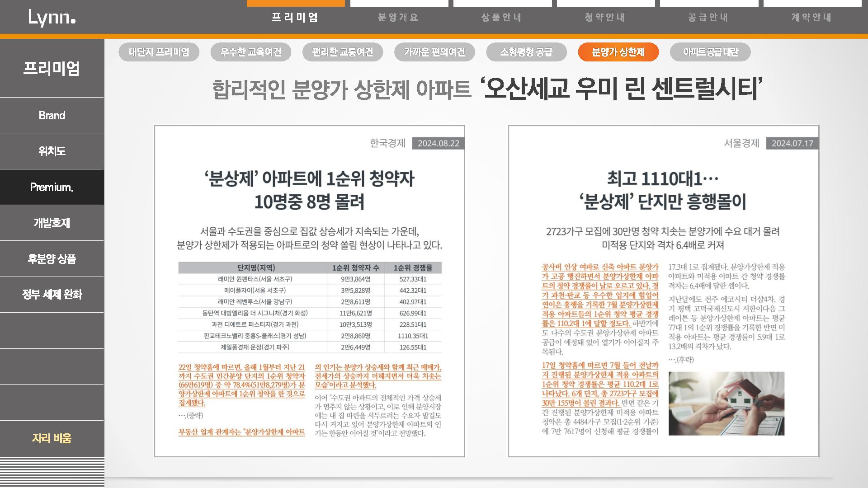Select 개발호재 sidebar item

tap(52, 223)
